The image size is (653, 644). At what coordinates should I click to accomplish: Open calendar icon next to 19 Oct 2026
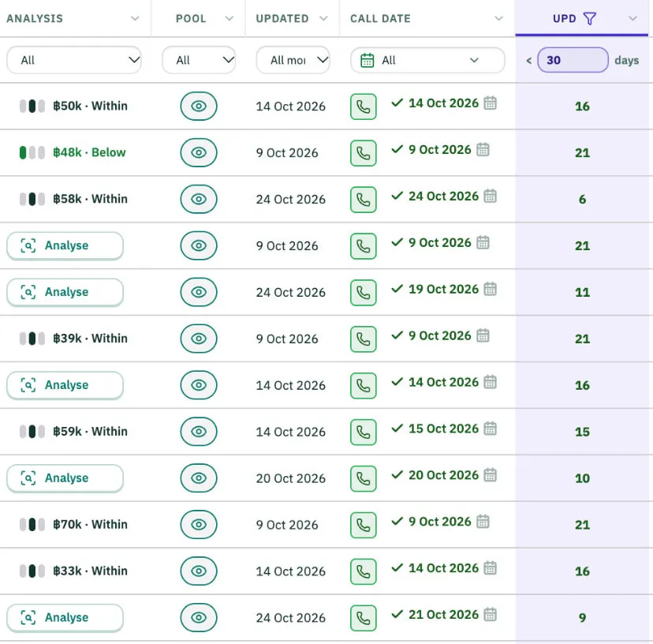click(491, 288)
